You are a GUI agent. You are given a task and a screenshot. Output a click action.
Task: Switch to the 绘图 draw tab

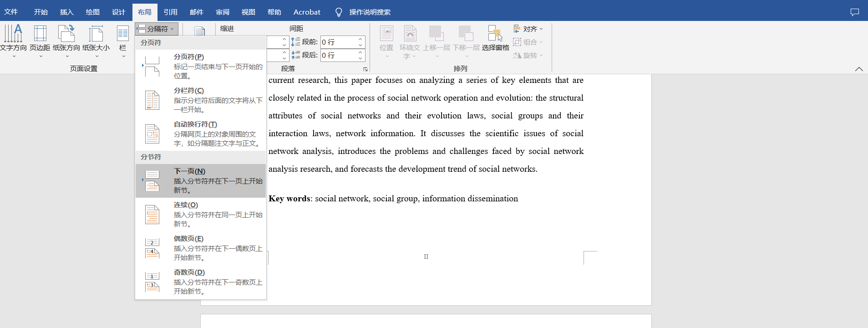coord(92,12)
